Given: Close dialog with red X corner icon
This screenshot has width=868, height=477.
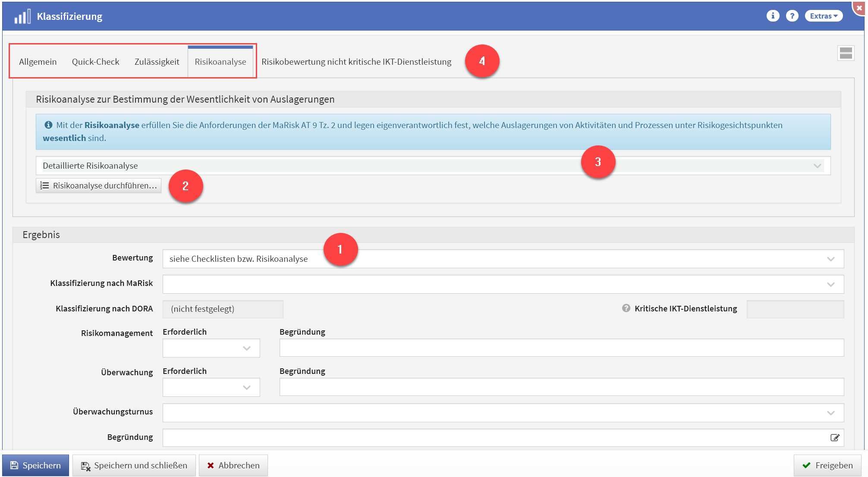Looking at the screenshot, I should (859, 8).
